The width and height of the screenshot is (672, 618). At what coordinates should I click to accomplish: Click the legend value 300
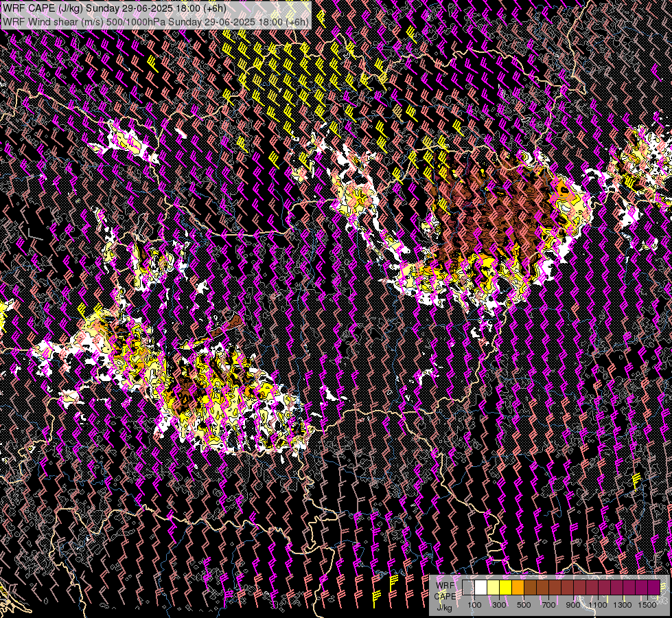(499, 605)
